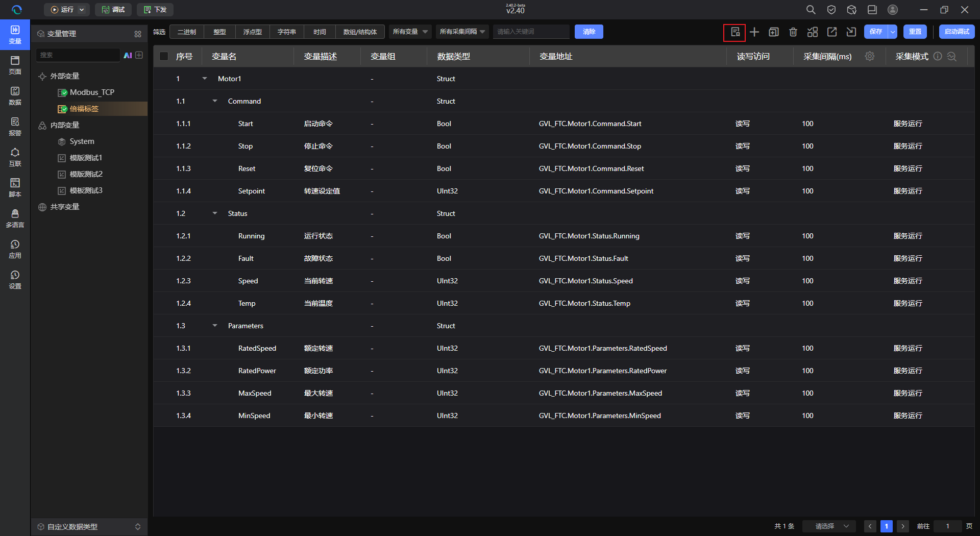Click the 启动调试 button
The width and height of the screenshot is (980, 536).
pyautogui.click(x=957, y=32)
